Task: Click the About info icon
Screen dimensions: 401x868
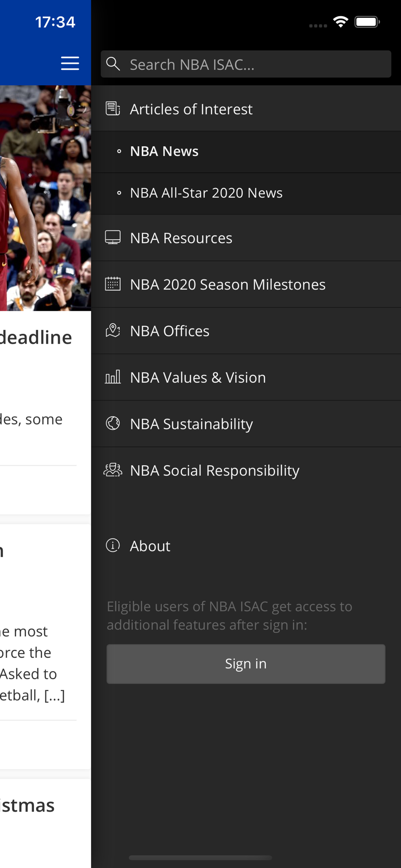Action: pos(113,545)
